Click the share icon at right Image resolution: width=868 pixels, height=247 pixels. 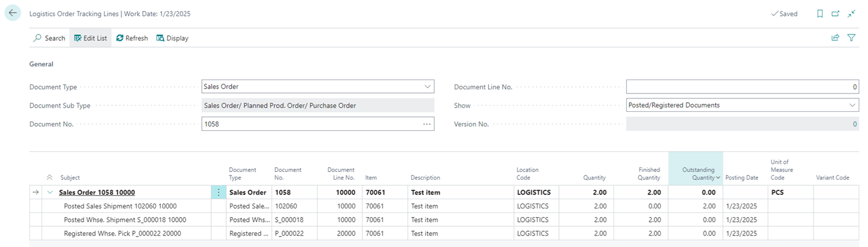coord(835,38)
